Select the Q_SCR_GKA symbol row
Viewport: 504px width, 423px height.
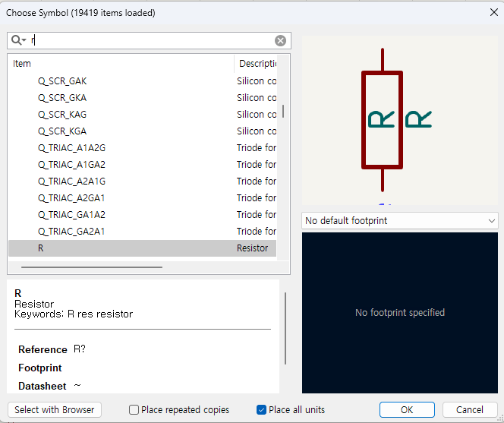point(142,98)
